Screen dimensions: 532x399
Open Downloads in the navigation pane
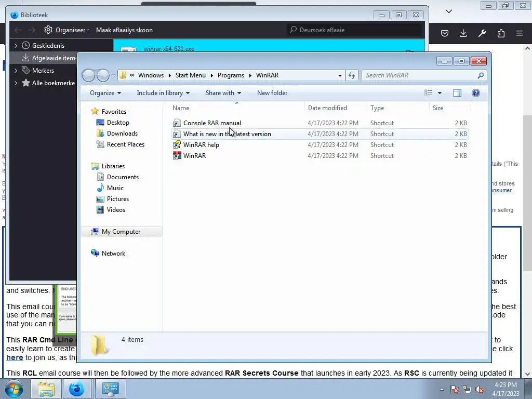click(122, 134)
